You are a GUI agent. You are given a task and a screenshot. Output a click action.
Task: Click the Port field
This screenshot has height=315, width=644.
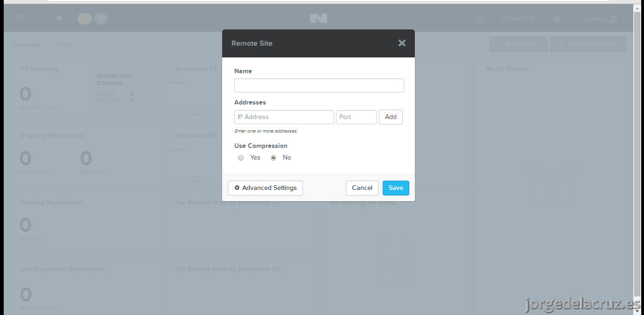click(x=357, y=117)
